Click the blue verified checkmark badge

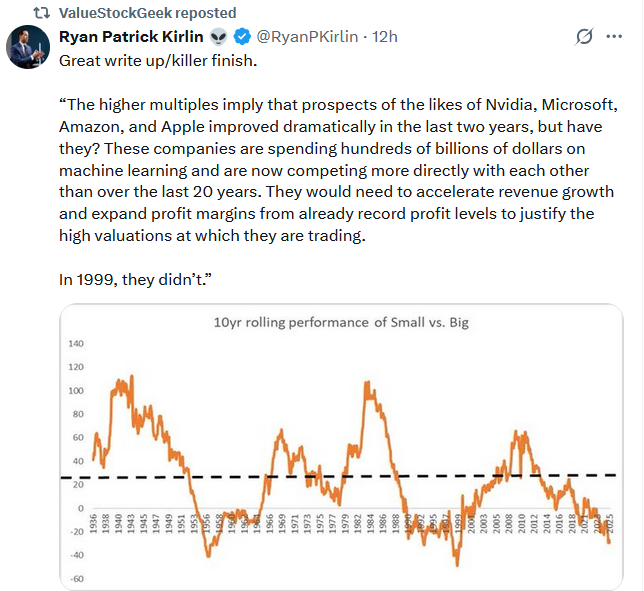242,37
